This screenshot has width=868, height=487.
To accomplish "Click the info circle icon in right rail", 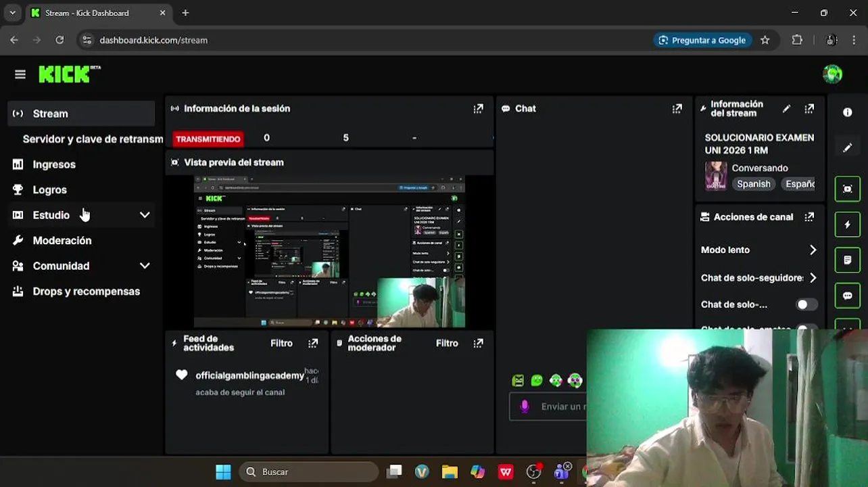I will [x=848, y=112].
